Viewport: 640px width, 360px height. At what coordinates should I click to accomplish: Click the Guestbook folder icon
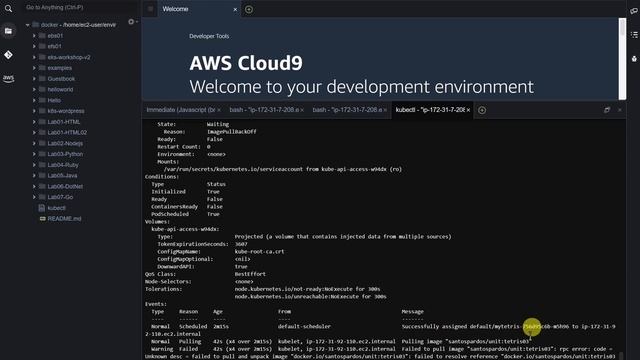point(42,79)
